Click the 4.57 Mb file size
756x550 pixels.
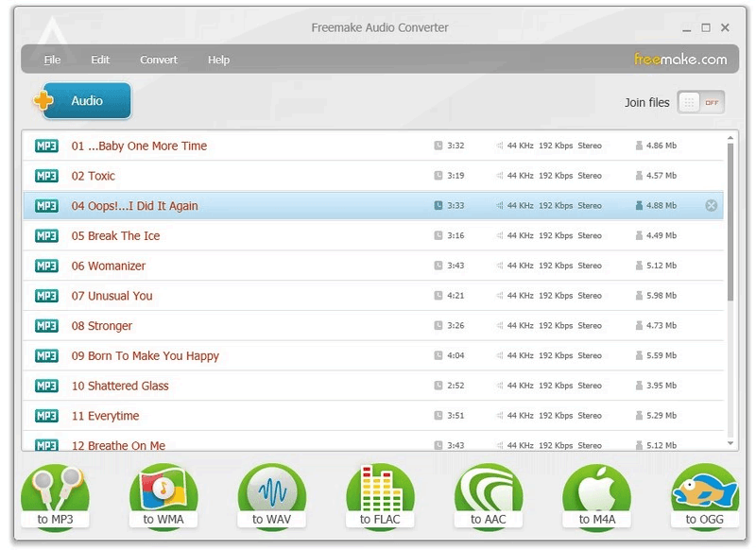661,176
